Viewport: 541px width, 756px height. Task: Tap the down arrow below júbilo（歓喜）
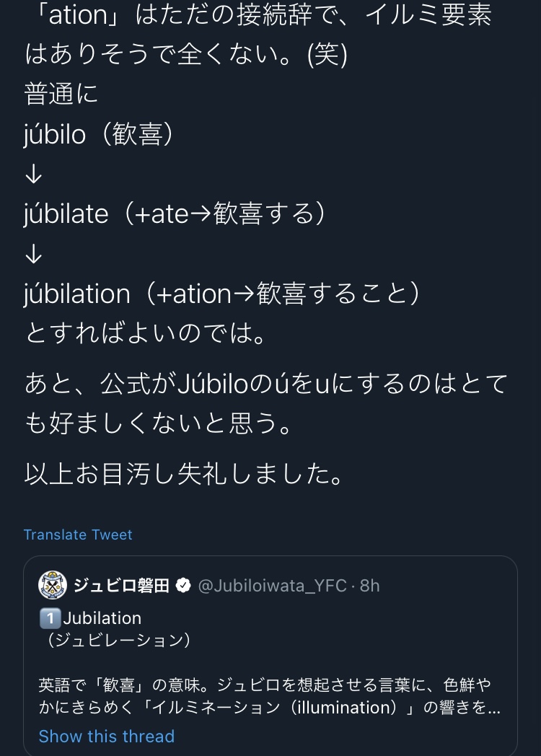click(33, 174)
